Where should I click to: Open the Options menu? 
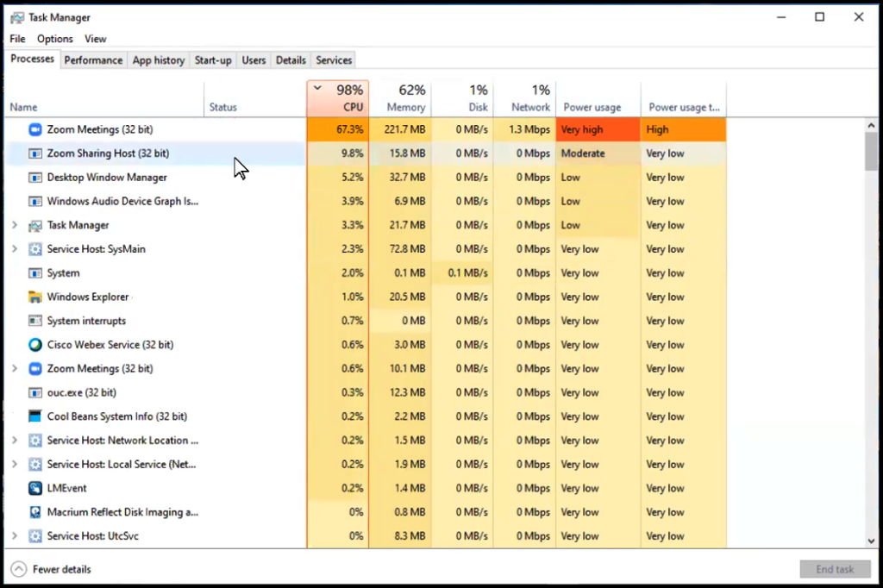(55, 39)
